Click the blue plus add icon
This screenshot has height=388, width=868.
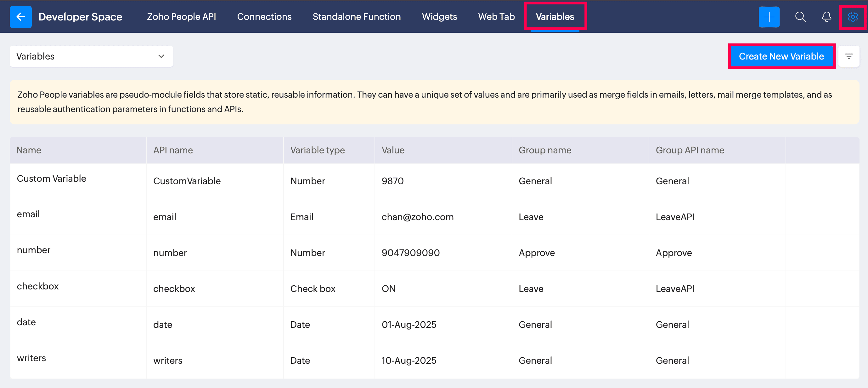[x=769, y=17]
